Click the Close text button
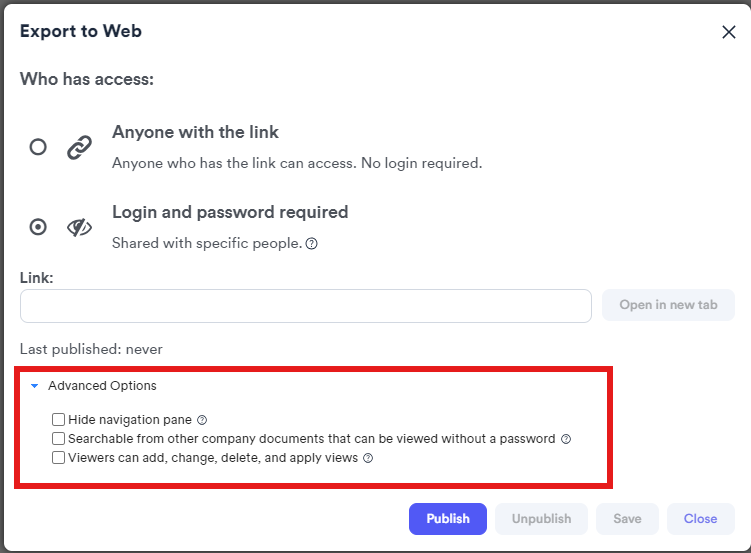Image resolution: width=751 pixels, height=553 pixels. tap(701, 519)
